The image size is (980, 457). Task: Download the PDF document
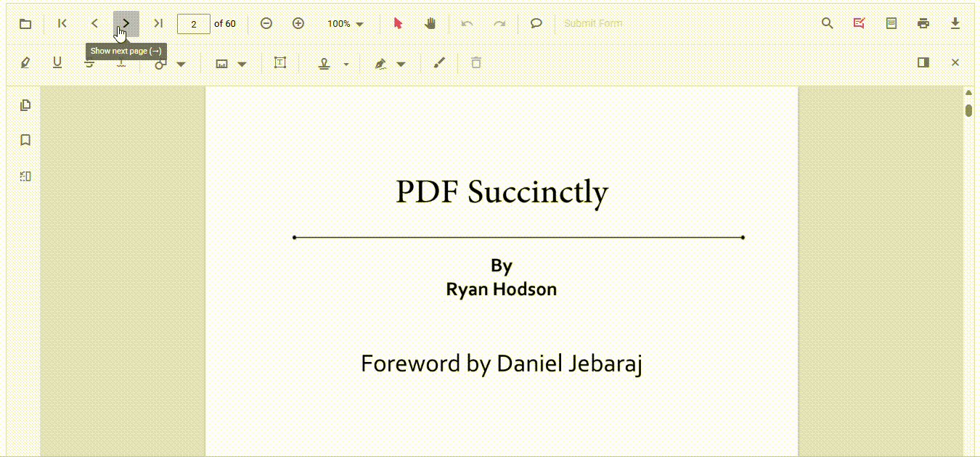point(955,23)
